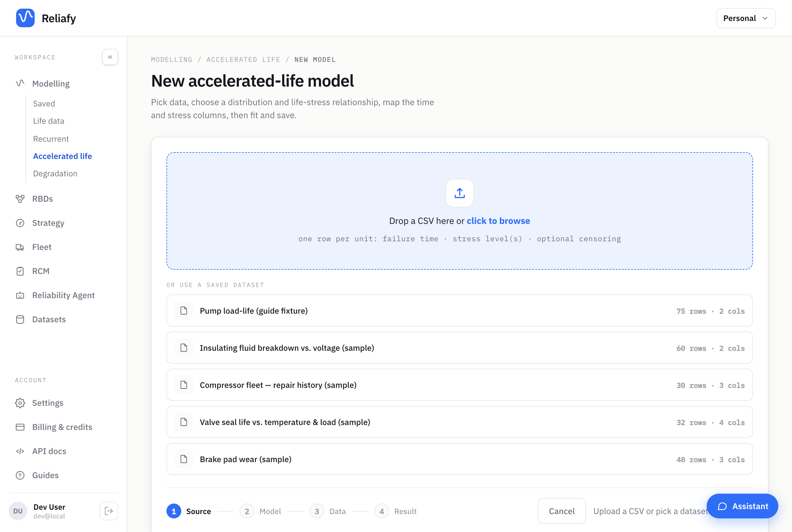Click the Datasets cylinder icon
Image resolution: width=792 pixels, height=532 pixels.
coord(20,319)
